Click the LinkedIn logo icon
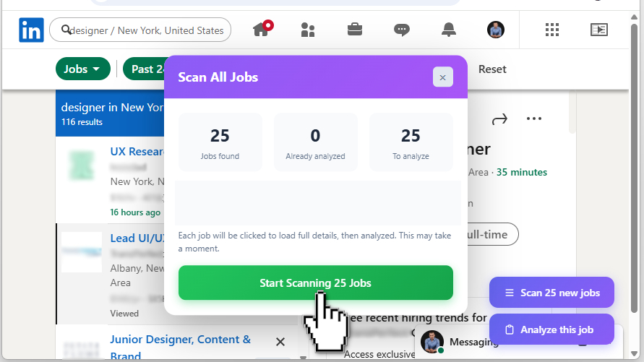 pos(32,30)
